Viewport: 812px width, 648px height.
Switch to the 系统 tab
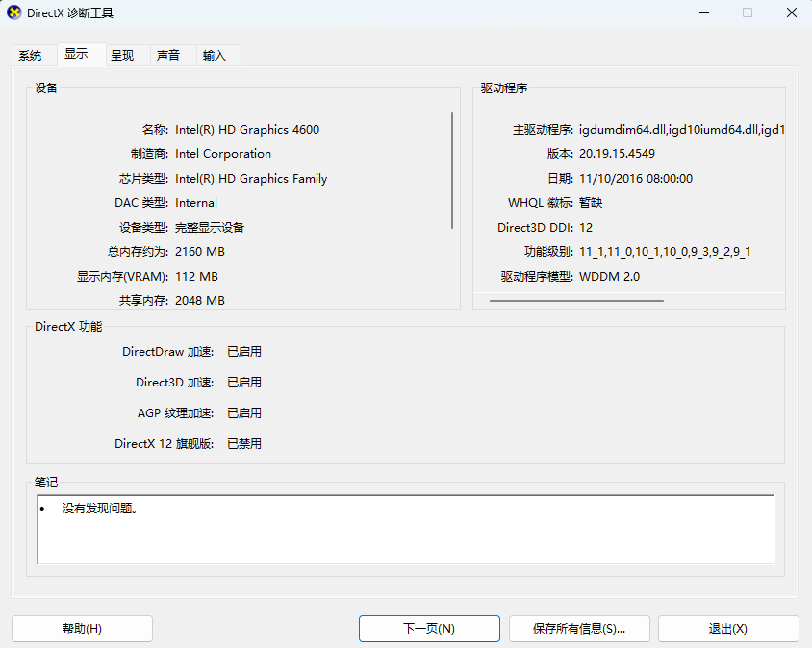click(x=30, y=56)
